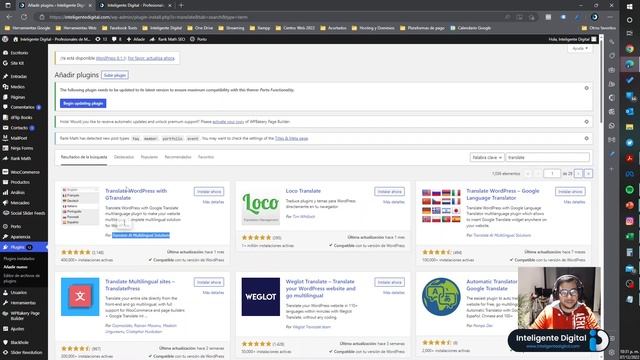Install the TranslatePress plugin
The image size is (640, 360).
[209, 282]
